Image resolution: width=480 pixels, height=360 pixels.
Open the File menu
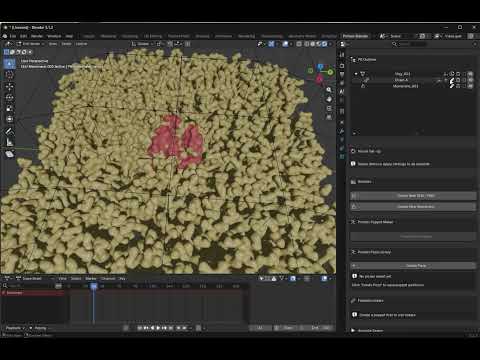point(13,36)
